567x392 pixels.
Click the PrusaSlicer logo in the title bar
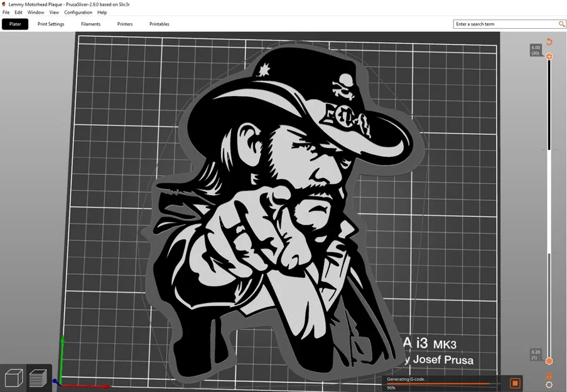coord(4,4)
